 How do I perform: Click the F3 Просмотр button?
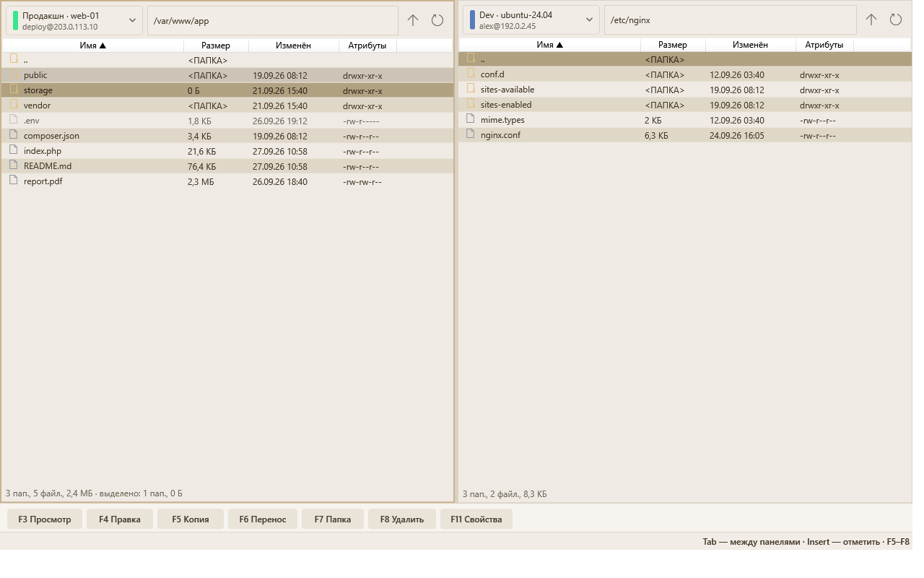[45, 519]
